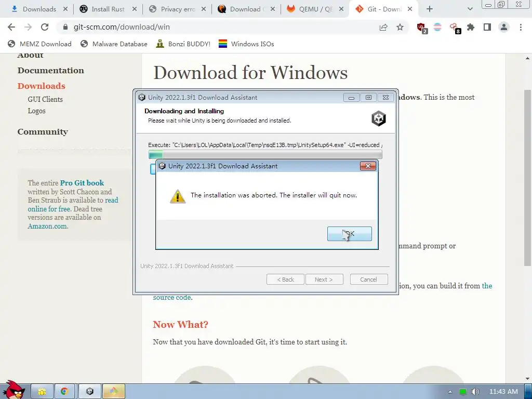Open the extension with badge 8
The height and width of the screenshot is (399, 532).
455,28
